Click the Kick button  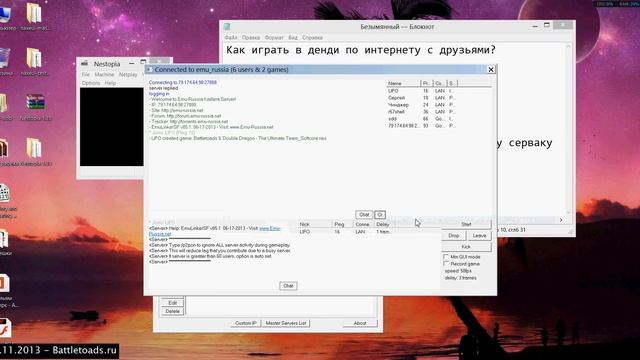(466, 247)
